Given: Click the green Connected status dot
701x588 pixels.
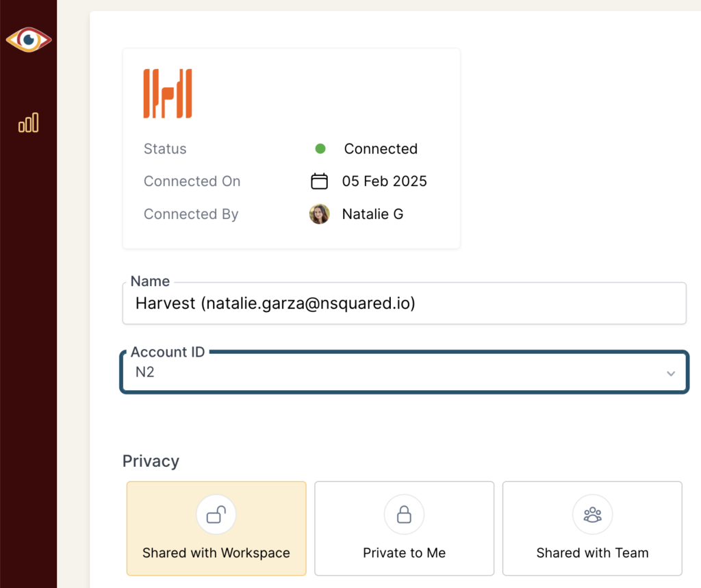Looking at the screenshot, I should click(320, 149).
